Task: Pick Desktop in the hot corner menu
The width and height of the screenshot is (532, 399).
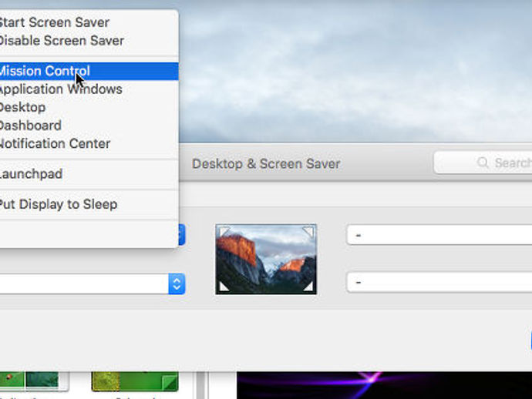Action: 88,108
